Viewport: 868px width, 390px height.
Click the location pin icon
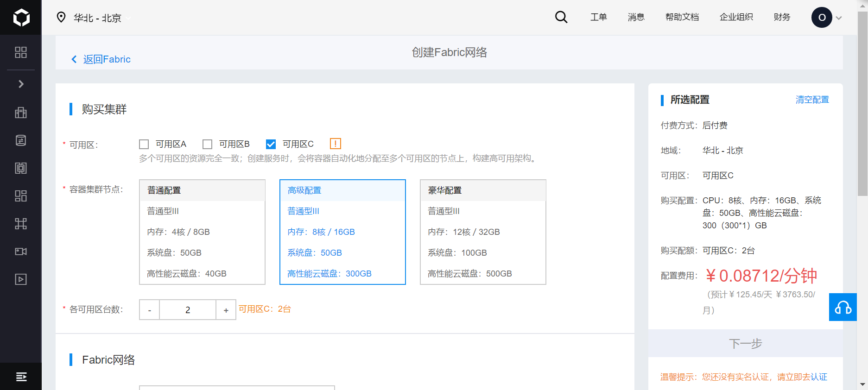61,18
